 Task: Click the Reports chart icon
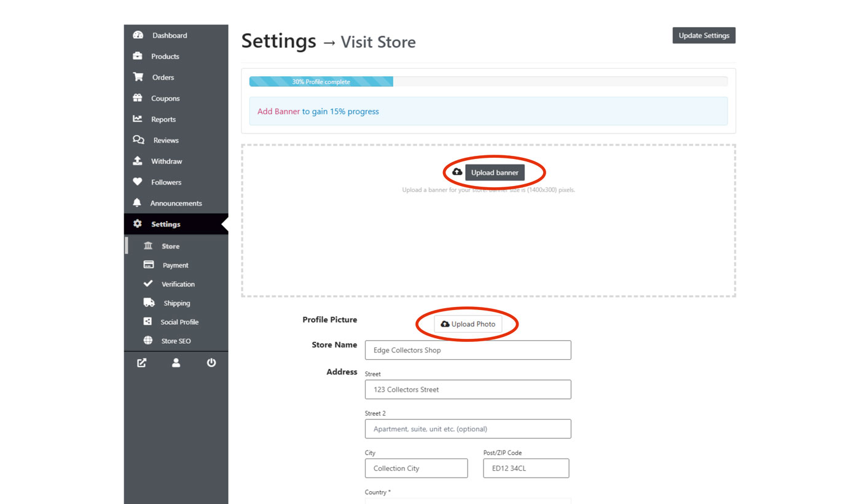[138, 119]
